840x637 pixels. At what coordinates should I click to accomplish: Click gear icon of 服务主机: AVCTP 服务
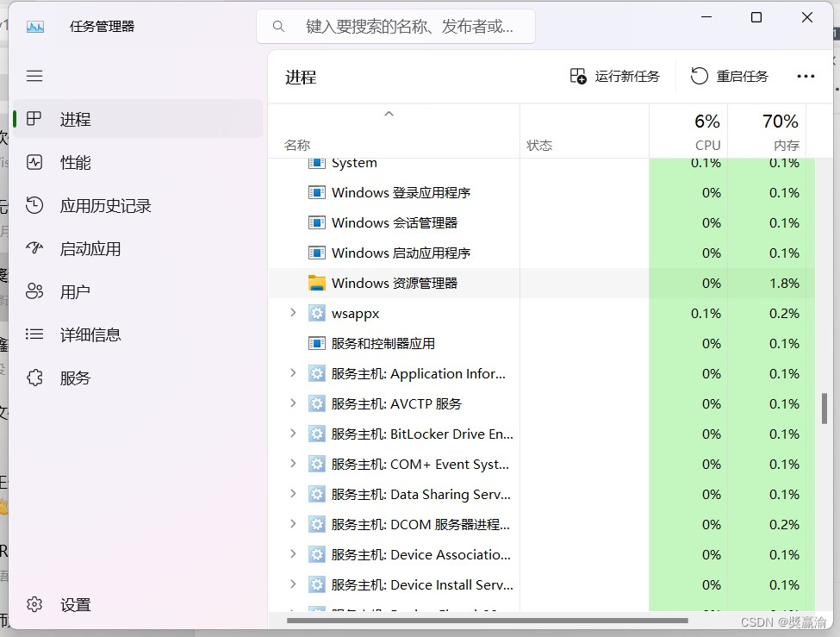(x=316, y=403)
